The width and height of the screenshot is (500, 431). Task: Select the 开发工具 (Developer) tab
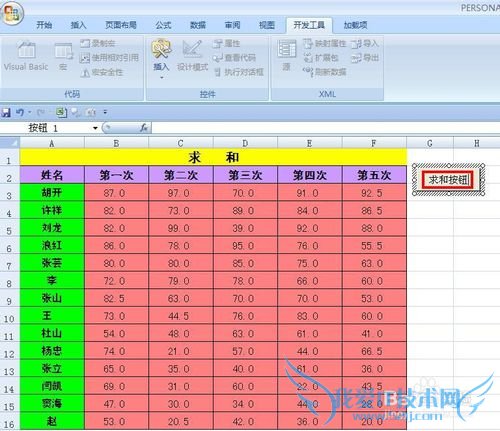(309, 25)
